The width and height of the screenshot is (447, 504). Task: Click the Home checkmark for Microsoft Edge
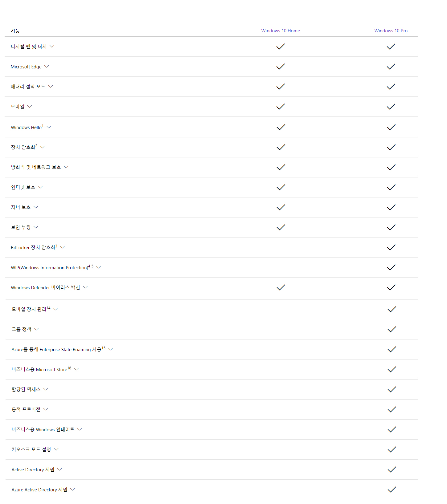coord(281,67)
